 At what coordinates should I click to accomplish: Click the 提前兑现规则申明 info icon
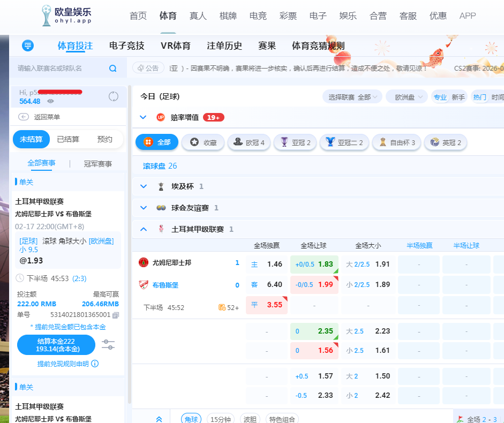[x=95, y=364]
